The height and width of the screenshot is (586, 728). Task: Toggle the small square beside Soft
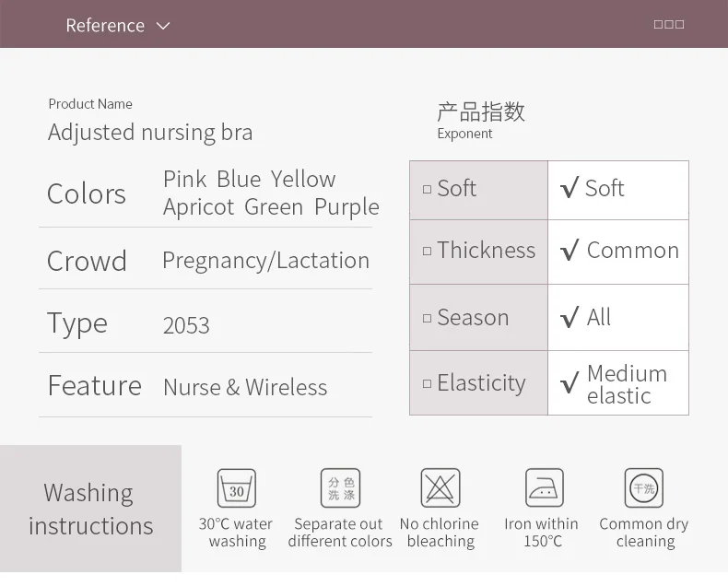[428, 189]
